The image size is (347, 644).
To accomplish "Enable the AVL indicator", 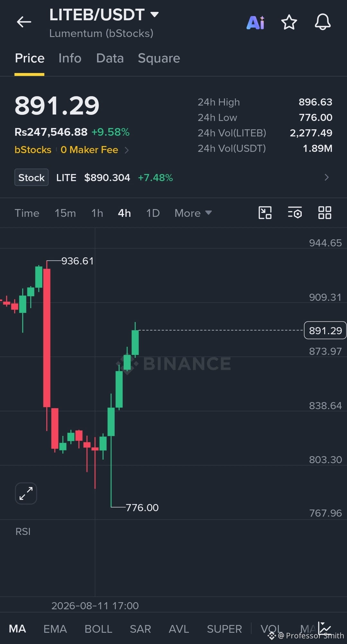I will point(179,629).
